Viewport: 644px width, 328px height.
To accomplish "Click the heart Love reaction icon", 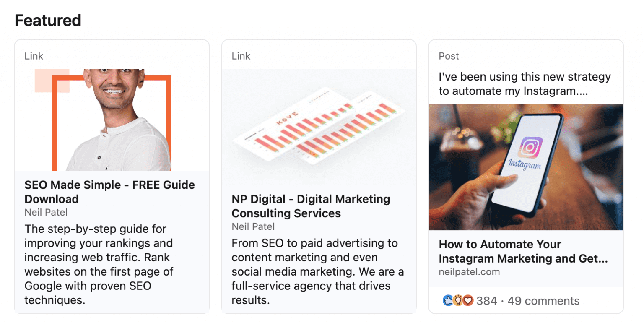I will pos(468,300).
